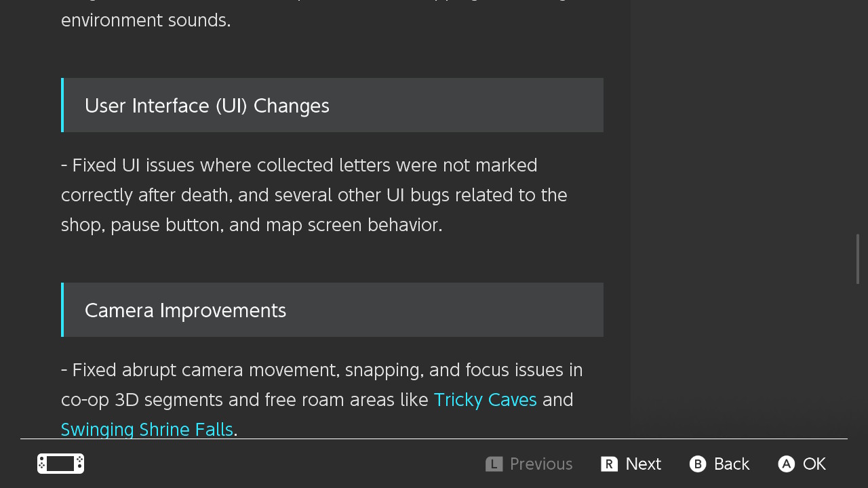Click the Back label in footer
Image resolution: width=868 pixels, height=488 pixels.
click(x=731, y=464)
